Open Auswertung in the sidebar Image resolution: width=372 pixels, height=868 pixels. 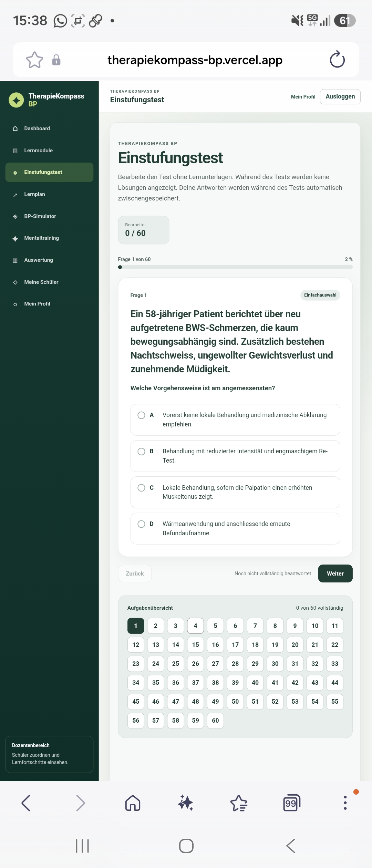[49, 260]
